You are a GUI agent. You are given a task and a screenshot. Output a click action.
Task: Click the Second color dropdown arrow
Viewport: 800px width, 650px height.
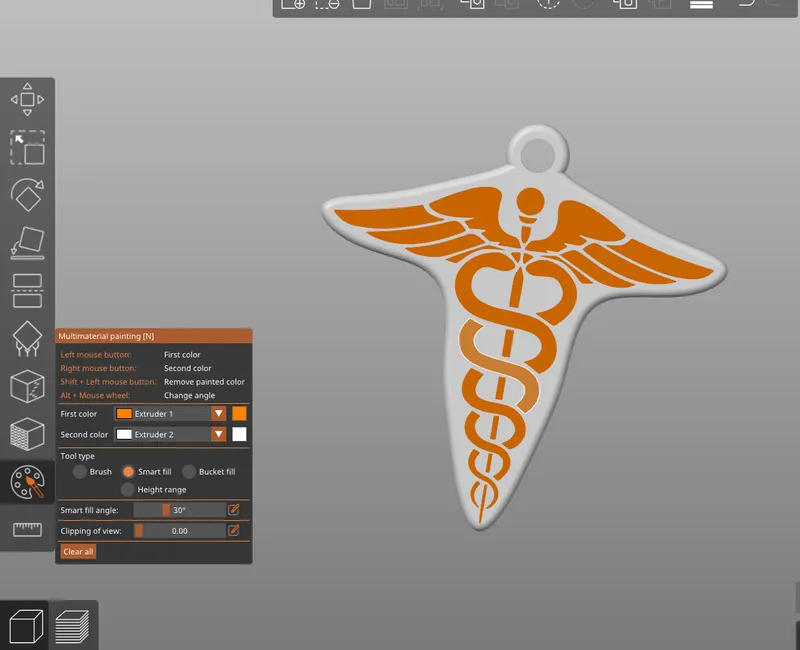(218, 435)
